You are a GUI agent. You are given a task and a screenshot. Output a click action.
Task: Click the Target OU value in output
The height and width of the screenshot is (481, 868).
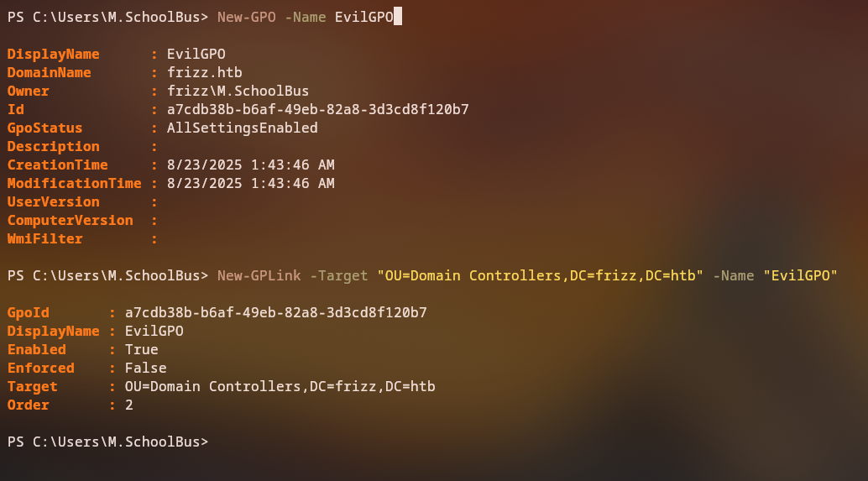(x=280, y=387)
